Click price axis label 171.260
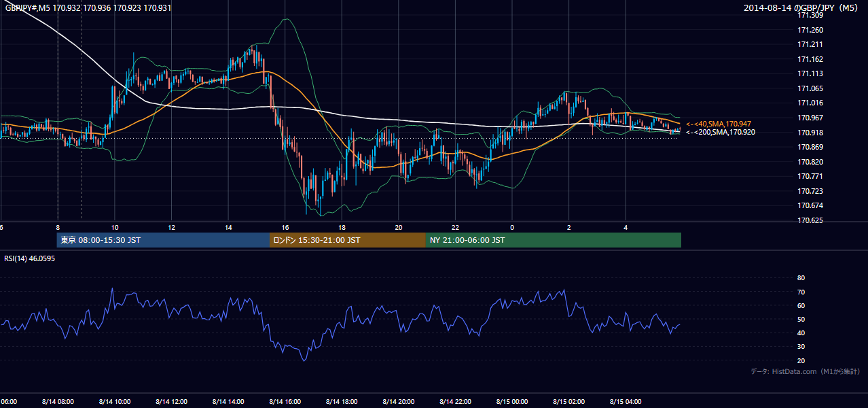 click(810, 30)
